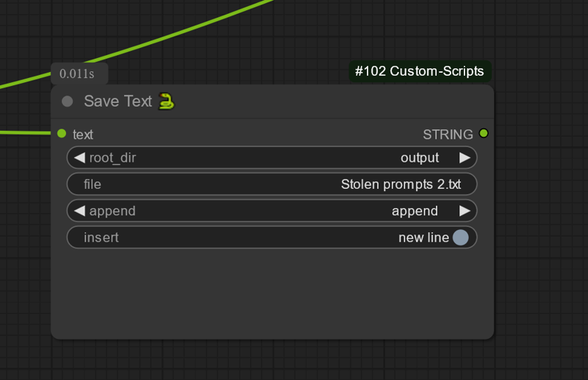Click right arrow on append widget
The height and width of the screenshot is (380, 588).
coord(465,211)
